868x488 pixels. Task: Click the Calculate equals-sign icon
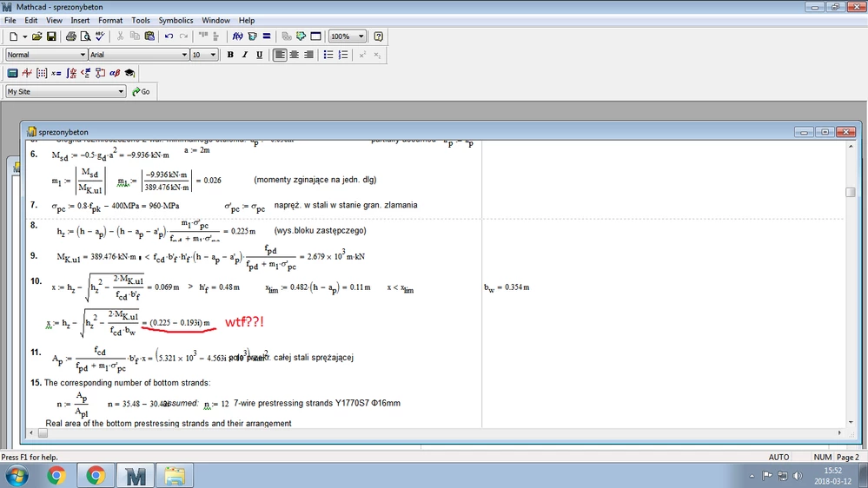point(267,36)
